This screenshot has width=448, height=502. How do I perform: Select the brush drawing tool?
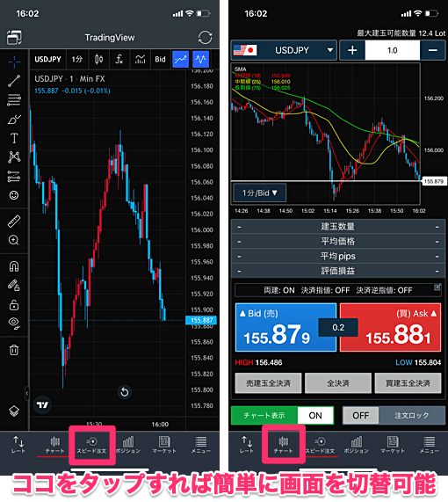pos(14,119)
